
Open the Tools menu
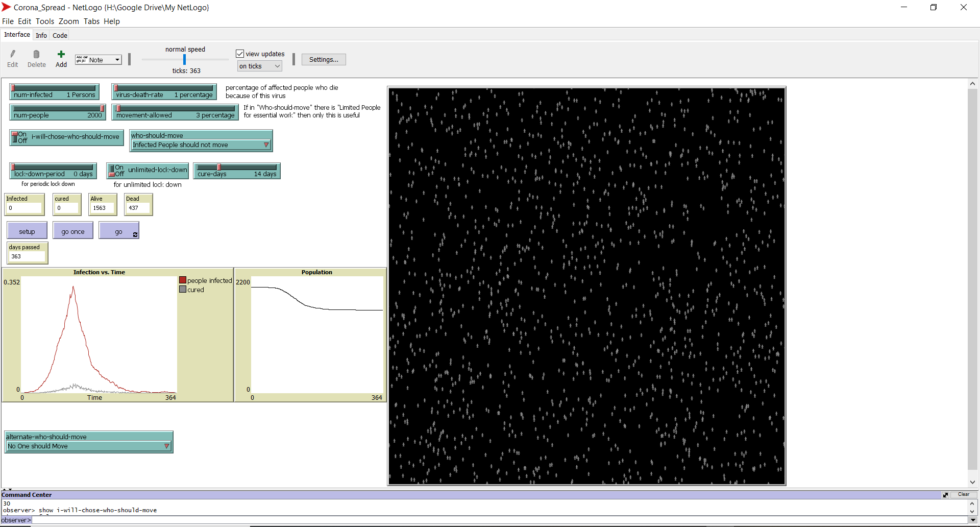click(45, 21)
